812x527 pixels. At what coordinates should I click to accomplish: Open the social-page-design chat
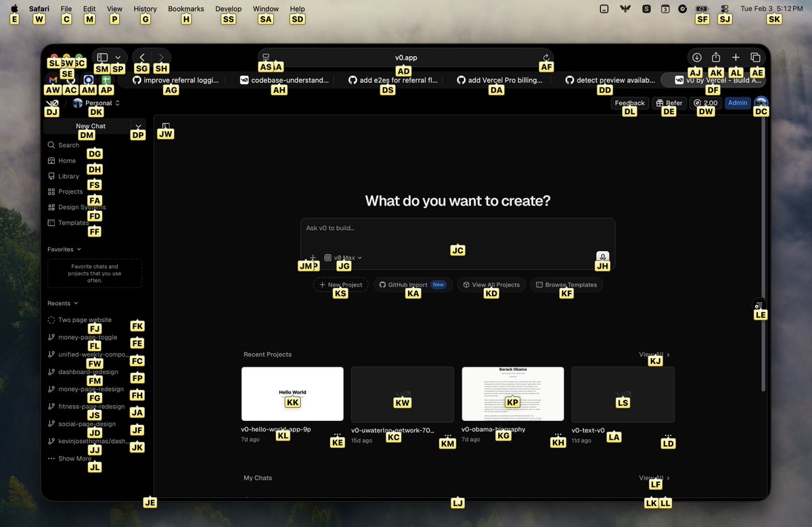click(x=87, y=423)
